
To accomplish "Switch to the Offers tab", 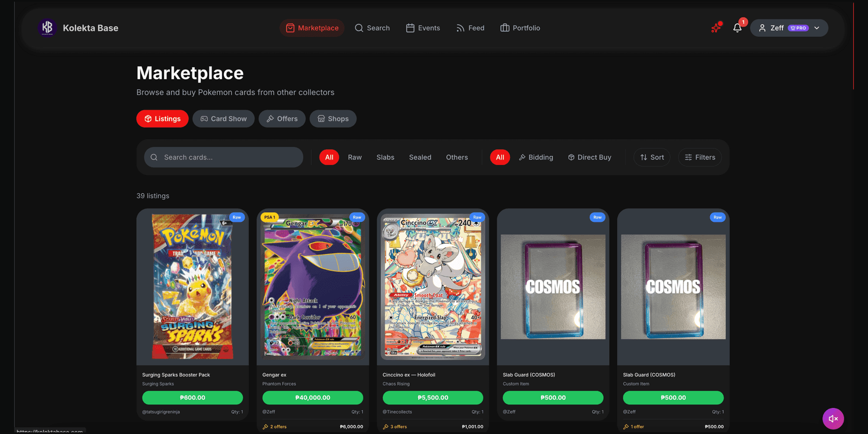I will [x=282, y=119].
